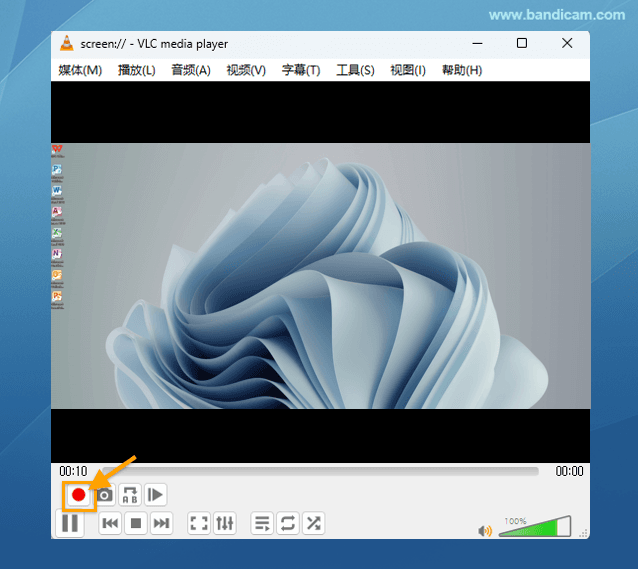Open the 帮助(H) menu
The image size is (638, 569).
click(x=462, y=70)
